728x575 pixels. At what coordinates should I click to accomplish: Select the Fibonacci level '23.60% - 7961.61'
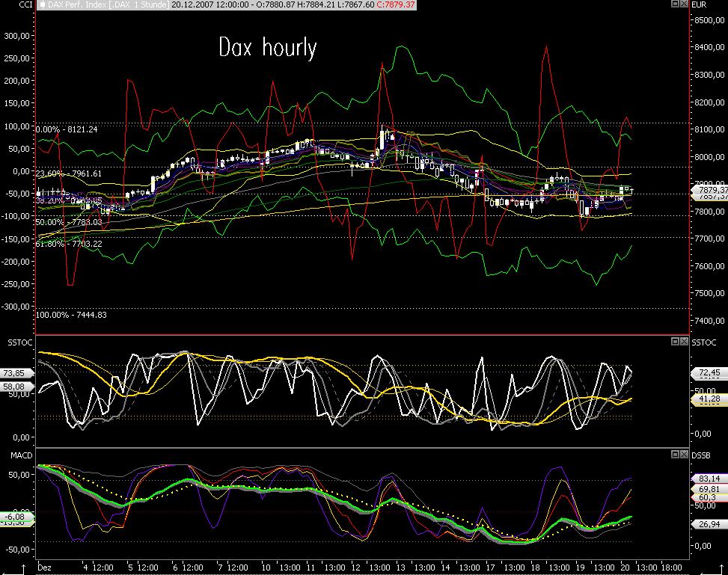(x=69, y=173)
